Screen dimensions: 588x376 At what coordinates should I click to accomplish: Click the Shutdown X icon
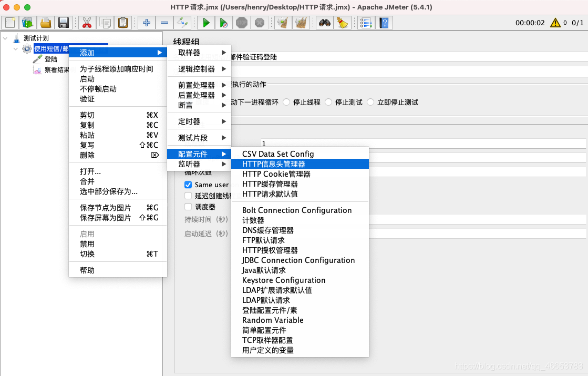coord(260,23)
